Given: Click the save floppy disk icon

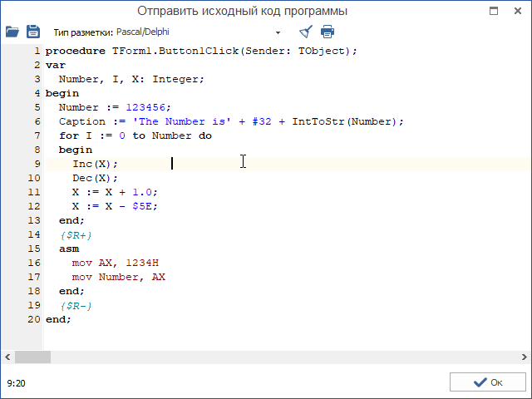Looking at the screenshot, I should [x=33, y=32].
